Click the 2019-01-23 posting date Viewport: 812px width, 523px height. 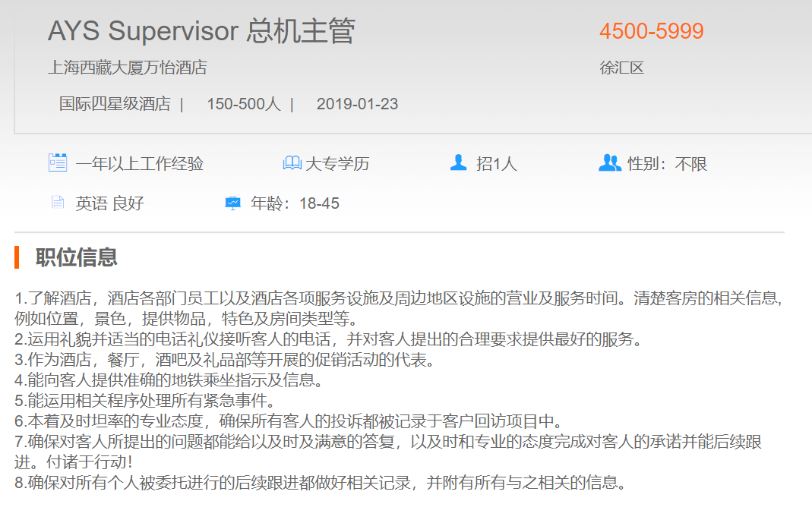[x=357, y=104]
